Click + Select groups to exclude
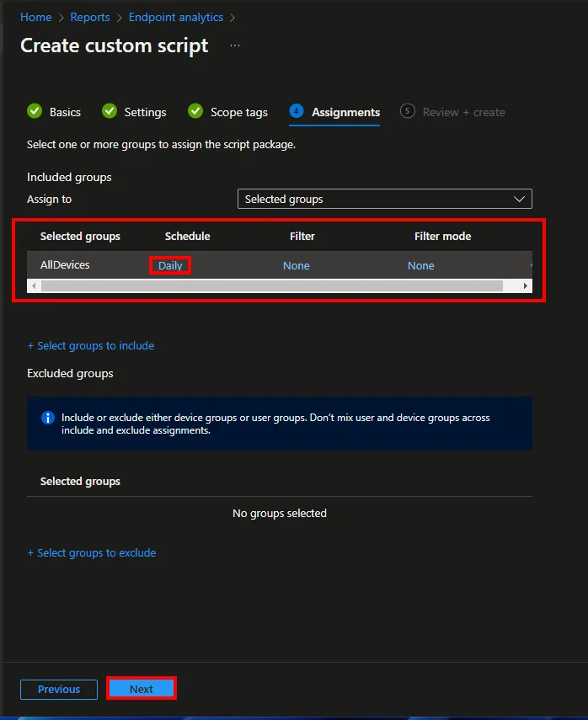588x720 pixels. click(92, 553)
